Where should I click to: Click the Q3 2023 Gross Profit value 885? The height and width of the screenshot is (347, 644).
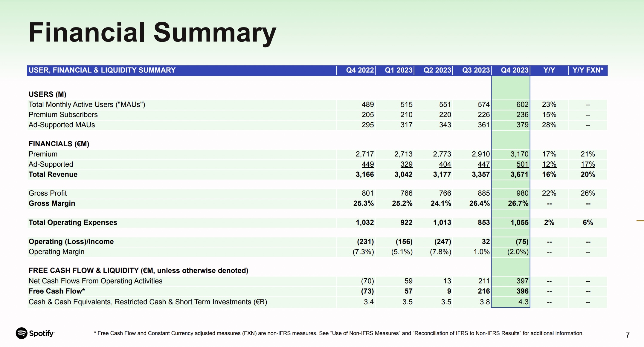484,193
